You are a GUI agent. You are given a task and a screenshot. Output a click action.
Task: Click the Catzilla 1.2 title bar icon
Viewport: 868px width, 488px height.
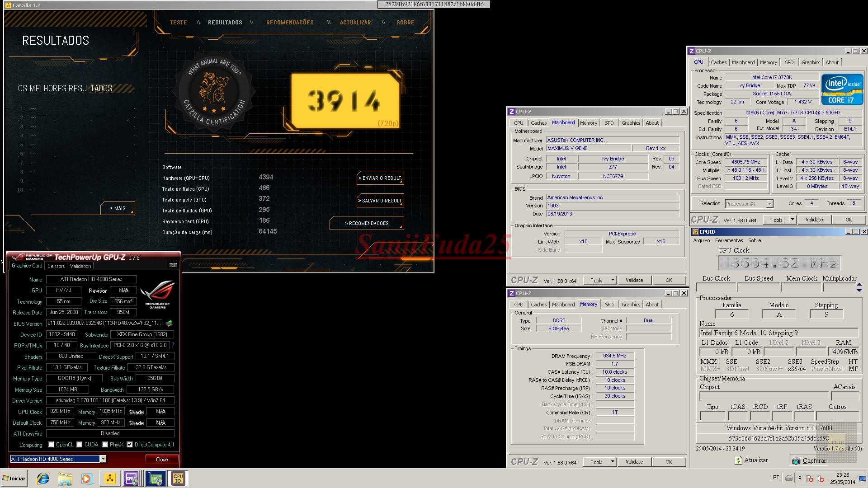click(x=8, y=5)
